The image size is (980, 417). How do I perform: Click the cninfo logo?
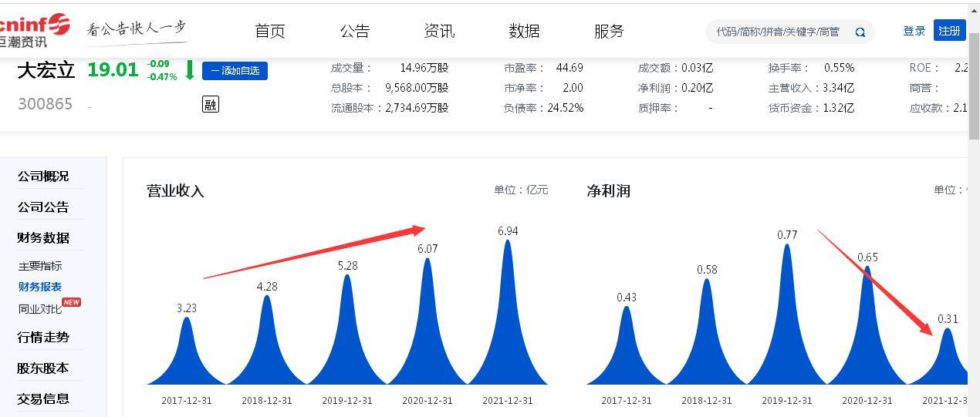click(x=35, y=30)
